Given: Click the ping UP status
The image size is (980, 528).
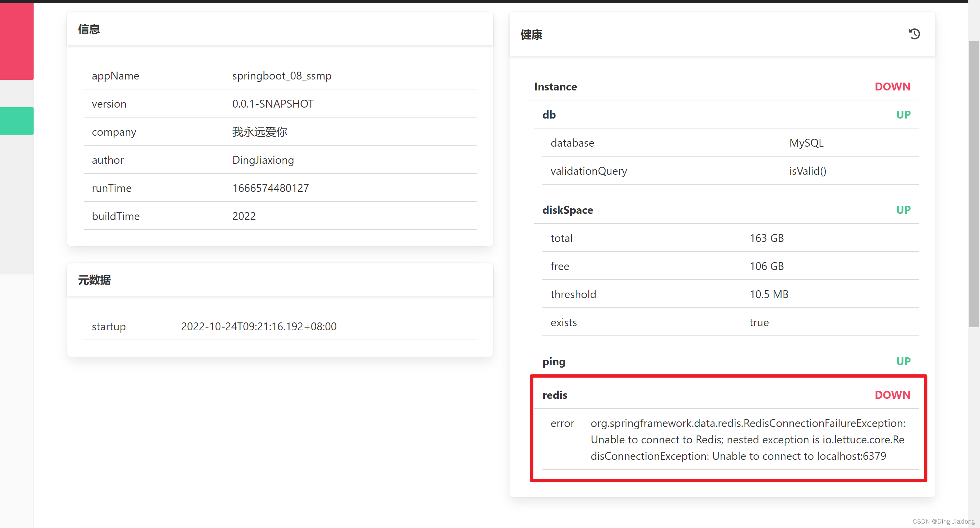Looking at the screenshot, I should point(903,361).
